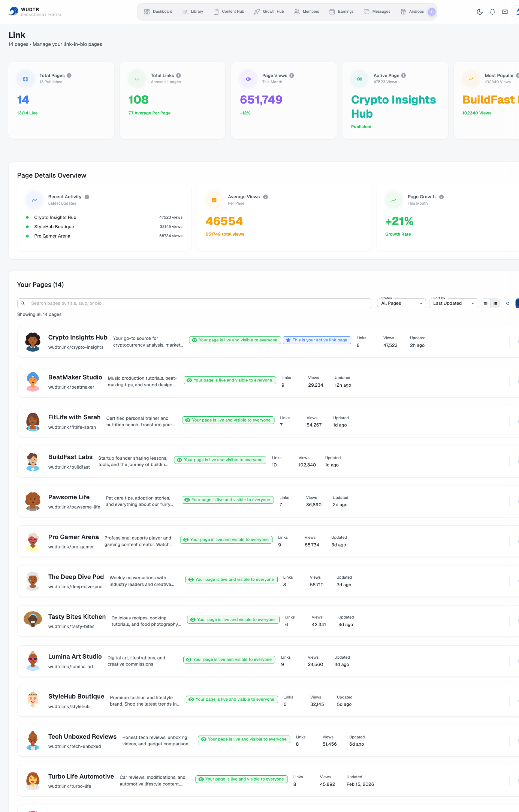The height and width of the screenshot is (812, 519).
Task: Click the Active Page target icon
Action: [360, 79]
